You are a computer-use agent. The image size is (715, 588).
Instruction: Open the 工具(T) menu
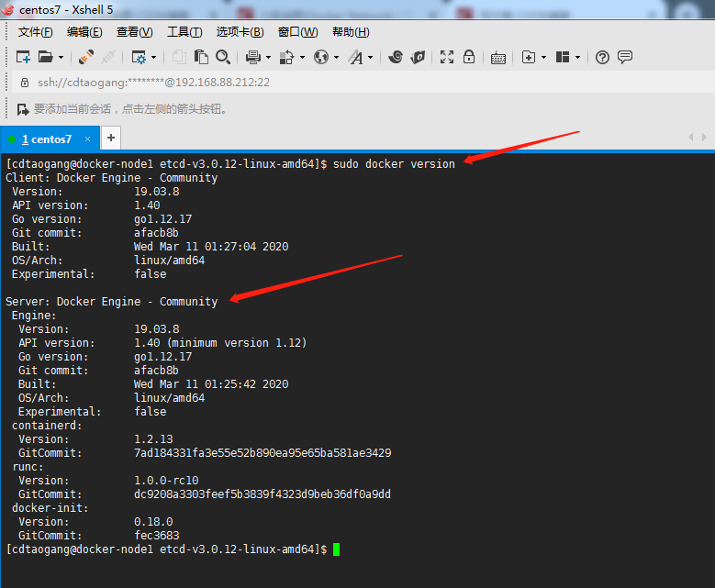184,32
